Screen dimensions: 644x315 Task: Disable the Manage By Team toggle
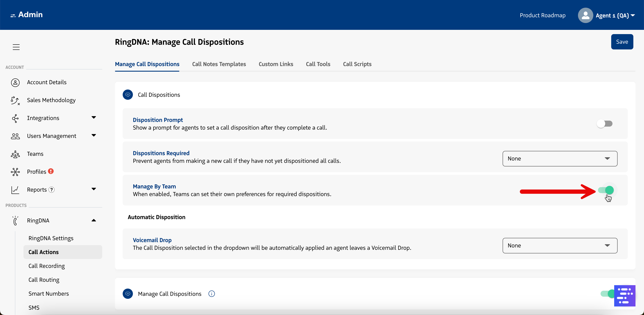coord(606,190)
